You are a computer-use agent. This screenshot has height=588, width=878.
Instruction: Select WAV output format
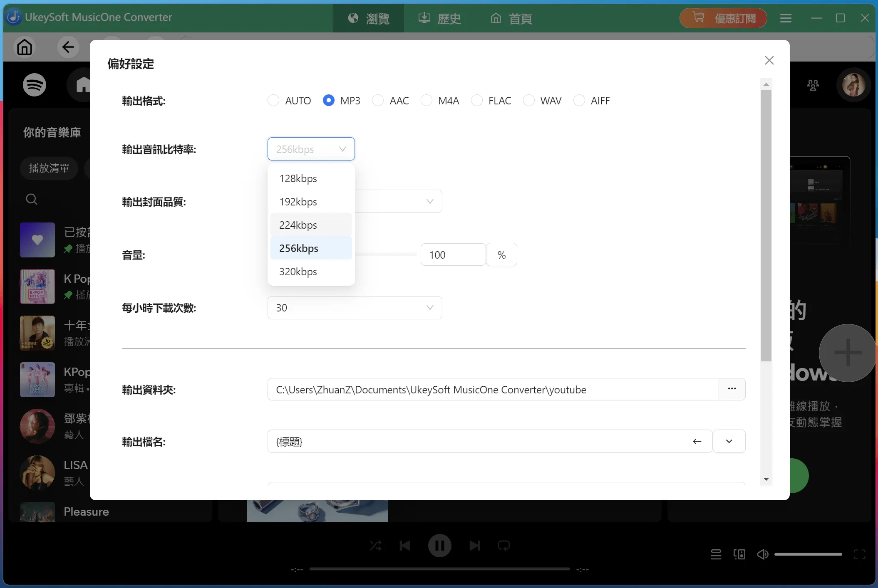click(543, 101)
